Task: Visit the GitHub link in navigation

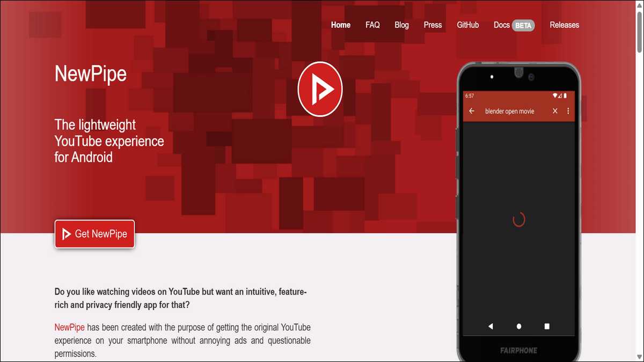Action: coord(468,25)
